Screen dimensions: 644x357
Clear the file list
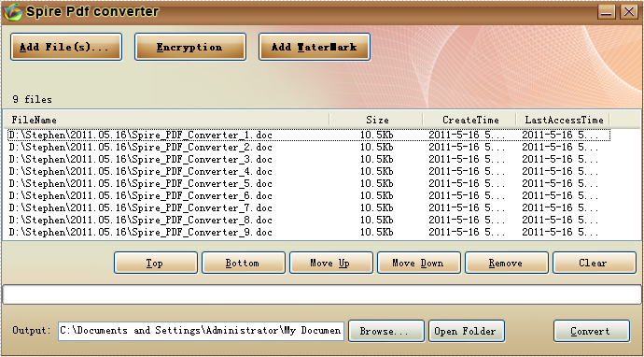[x=595, y=263]
